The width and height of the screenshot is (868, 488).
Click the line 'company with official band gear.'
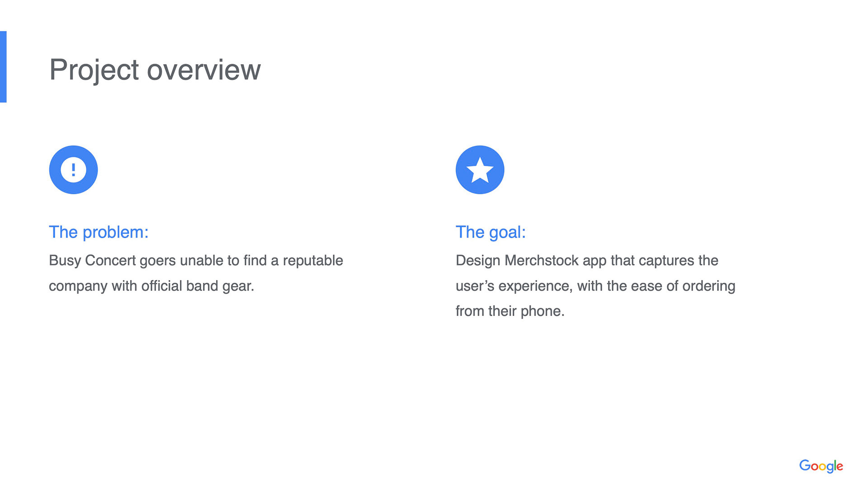[151, 286]
